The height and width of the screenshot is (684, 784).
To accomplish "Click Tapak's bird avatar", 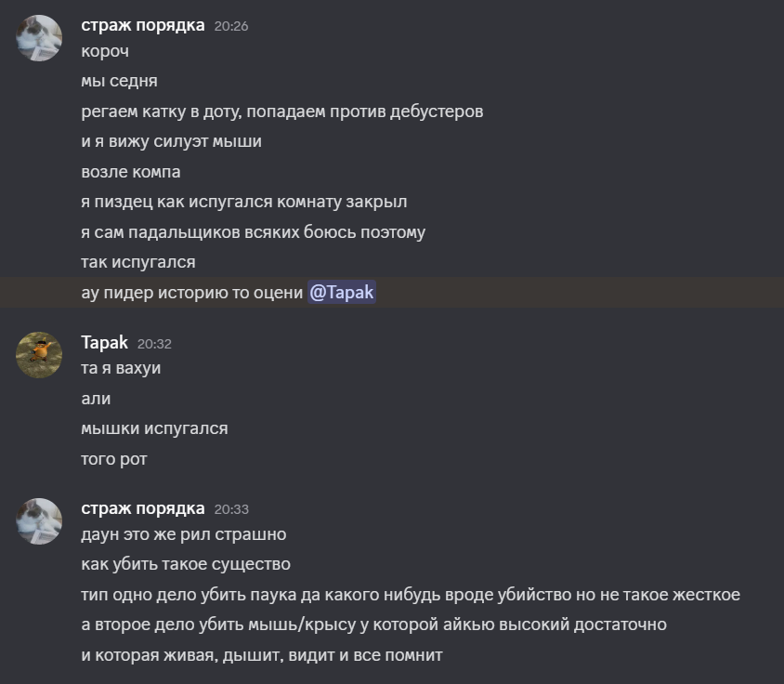I will coord(39,354).
